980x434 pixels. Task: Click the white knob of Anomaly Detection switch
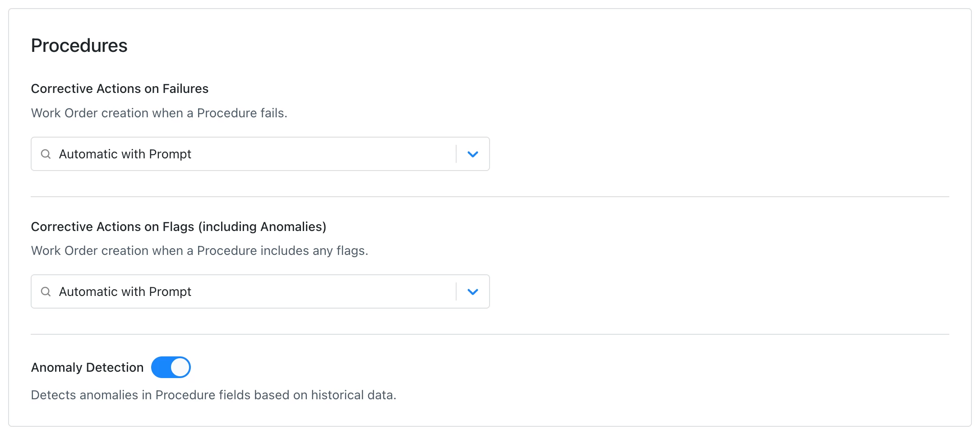(180, 367)
